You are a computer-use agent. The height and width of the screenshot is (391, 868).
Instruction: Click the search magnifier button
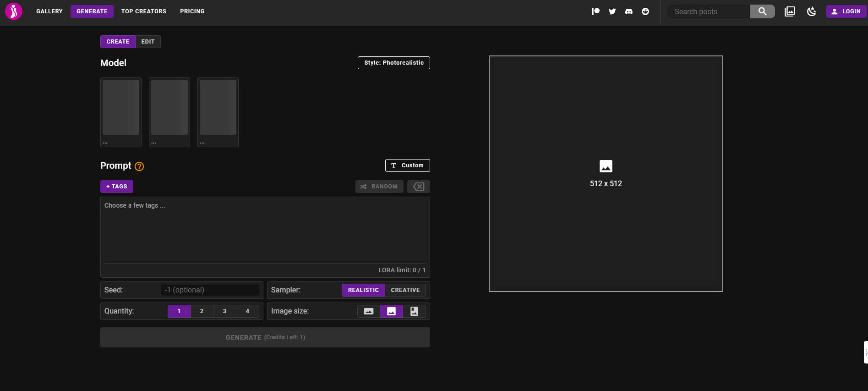pos(762,11)
